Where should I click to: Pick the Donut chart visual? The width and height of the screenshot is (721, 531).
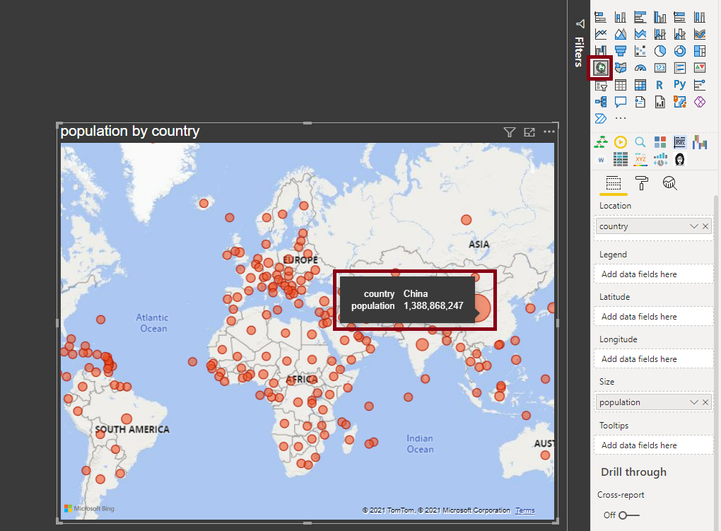click(x=680, y=51)
